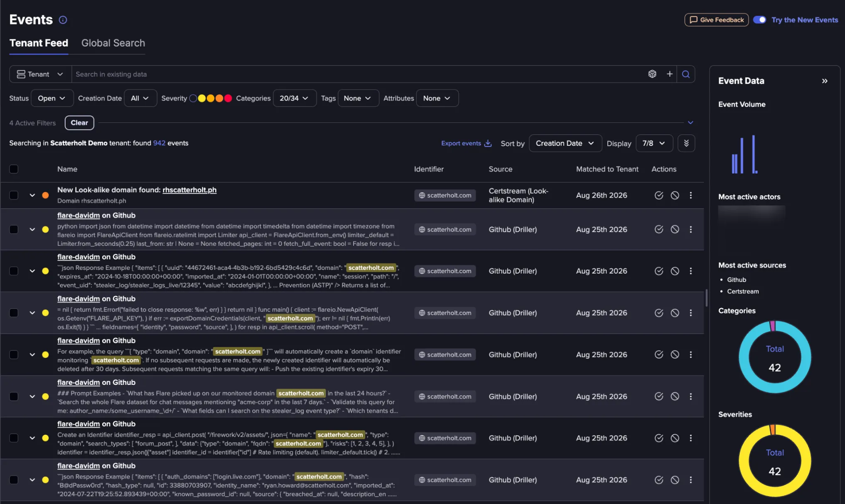
Task: Click the download icon beside Export events
Action: 488,143
